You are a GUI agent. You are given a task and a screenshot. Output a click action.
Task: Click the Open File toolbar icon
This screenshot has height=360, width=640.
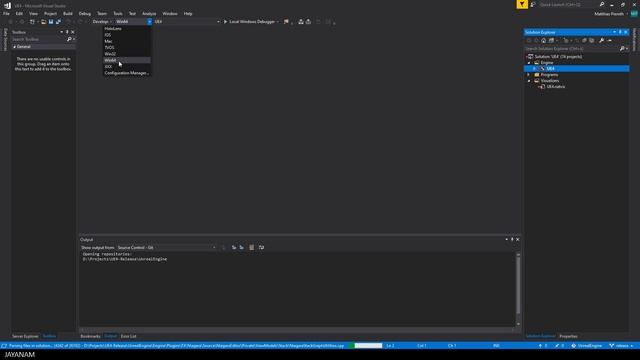click(x=43, y=22)
